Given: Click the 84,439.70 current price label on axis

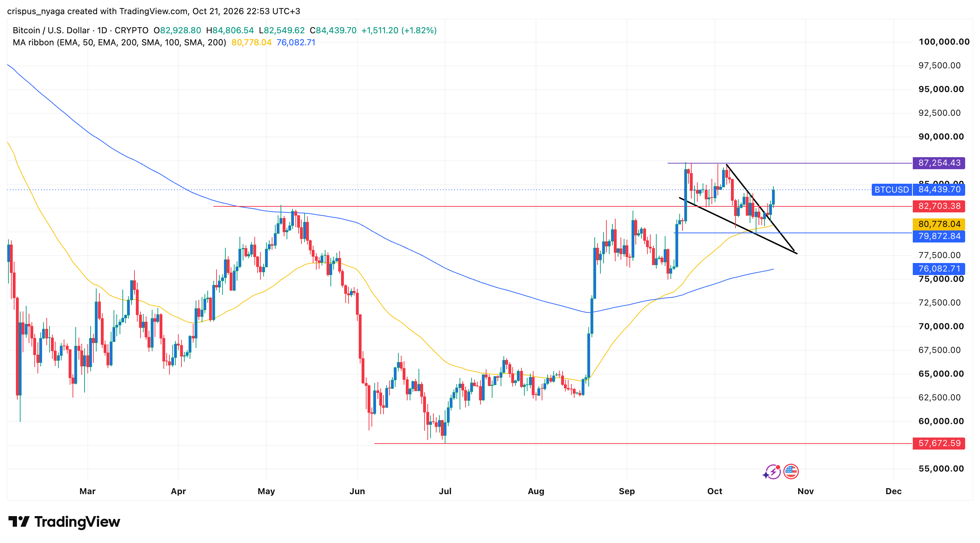Looking at the screenshot, I should pyautogui.click(x=939, y=189).
